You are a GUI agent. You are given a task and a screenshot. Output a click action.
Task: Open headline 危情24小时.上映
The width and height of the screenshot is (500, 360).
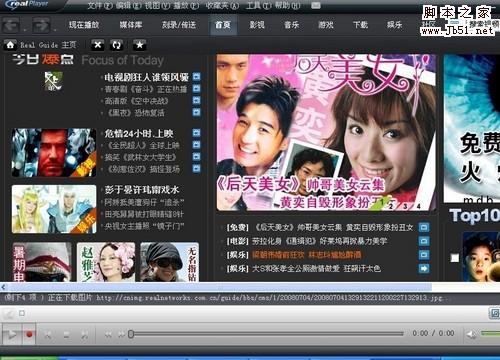pos(139,134)
